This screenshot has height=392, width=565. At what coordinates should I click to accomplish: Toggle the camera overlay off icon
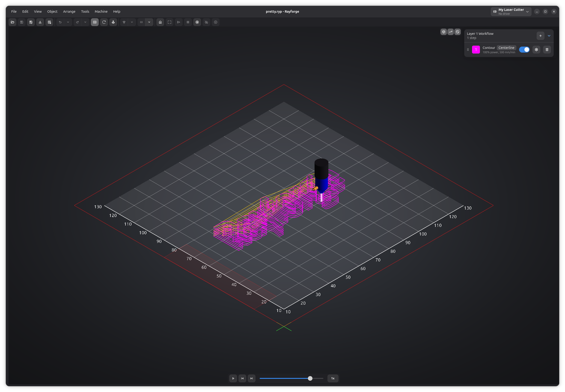pyautogui.click(x=457, y=32)
